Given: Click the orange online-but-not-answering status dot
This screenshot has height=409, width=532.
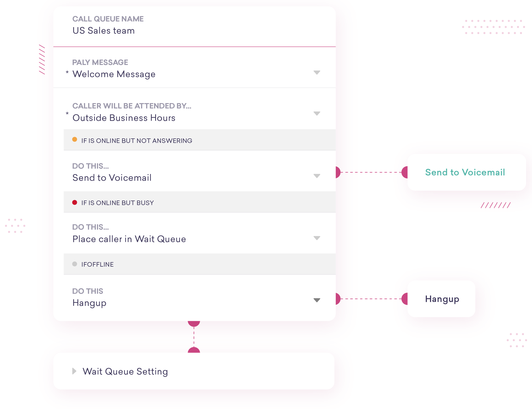Looking at the screenshot, I should pos(75,139).
